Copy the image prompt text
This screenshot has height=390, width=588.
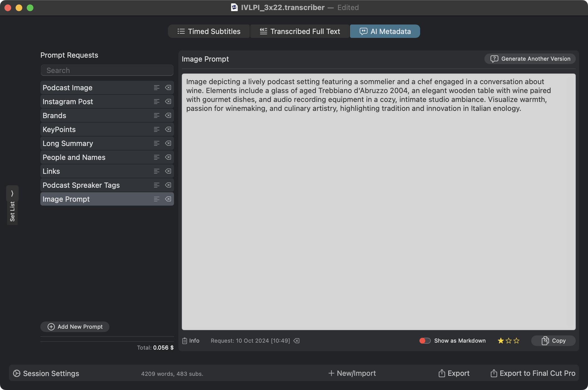coord(553,341)
